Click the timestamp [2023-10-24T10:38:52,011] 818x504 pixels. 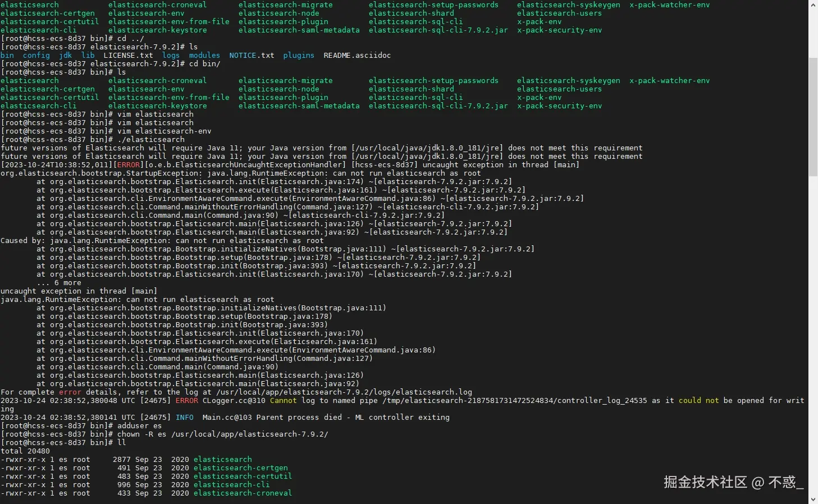point(57,165)
